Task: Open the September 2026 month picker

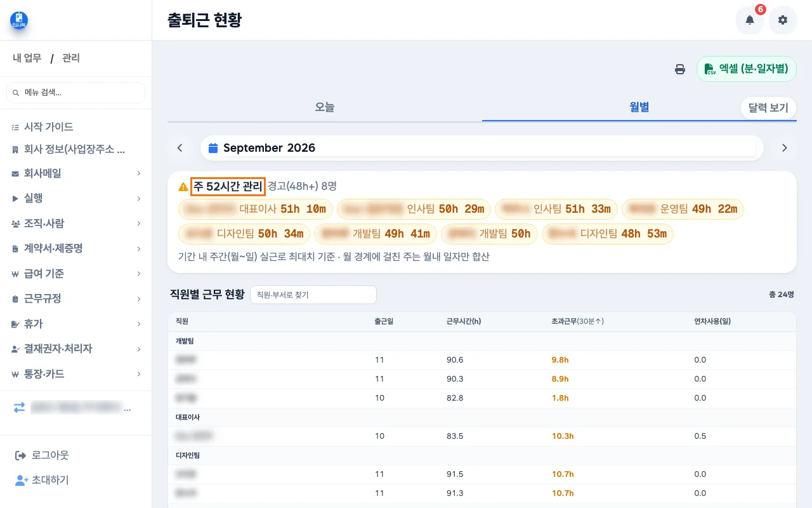Action: (482, 148)
